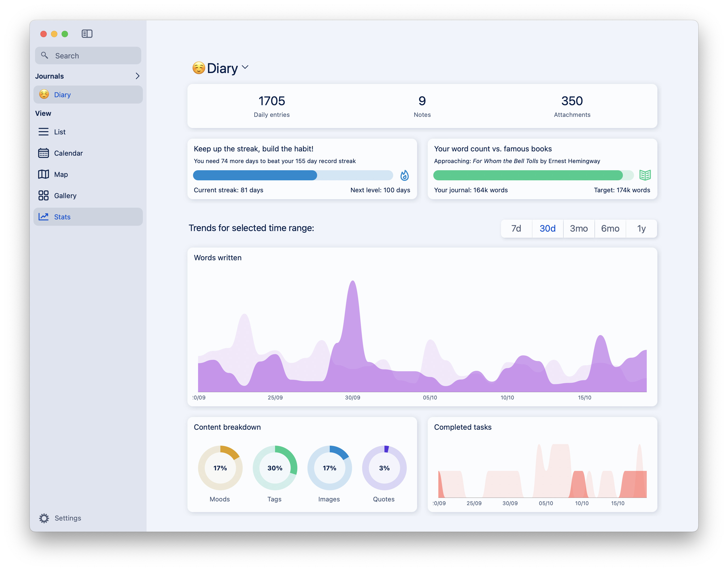Click the Search input field

pyautogui.click(x=88, y=56)
